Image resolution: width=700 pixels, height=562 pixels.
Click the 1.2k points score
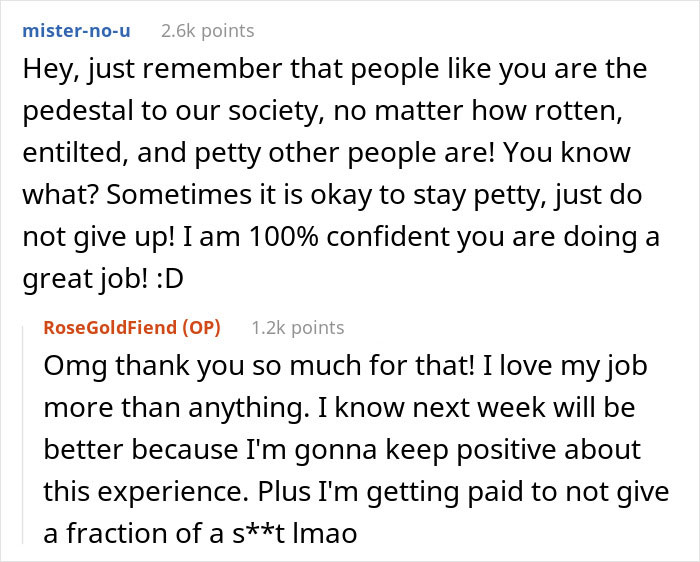click(298, 327)
